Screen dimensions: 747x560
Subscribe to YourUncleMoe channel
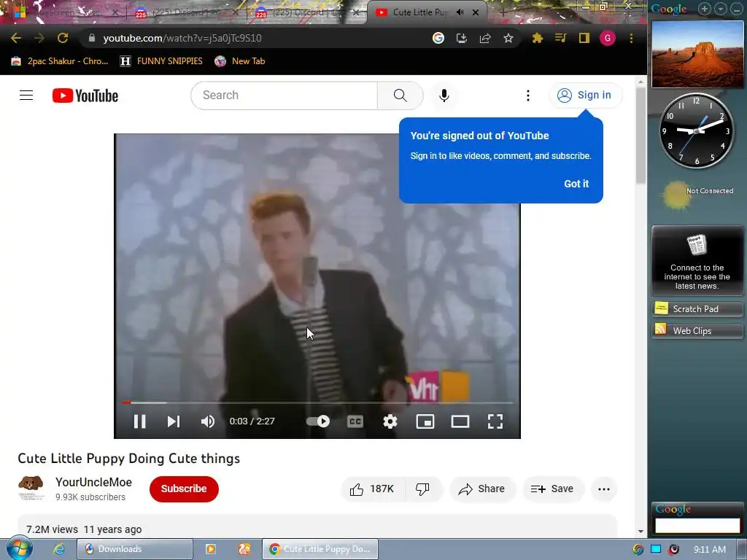tap(184, 489)
